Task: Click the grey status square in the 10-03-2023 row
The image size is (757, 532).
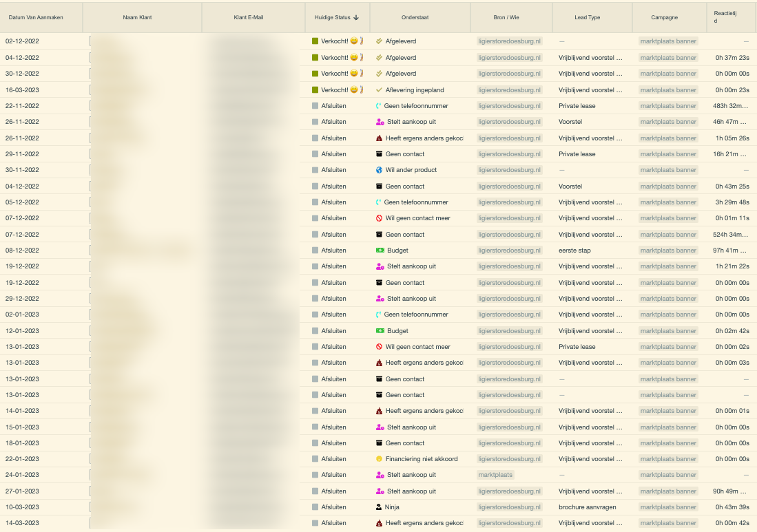Action: click(x=315, y=507)
